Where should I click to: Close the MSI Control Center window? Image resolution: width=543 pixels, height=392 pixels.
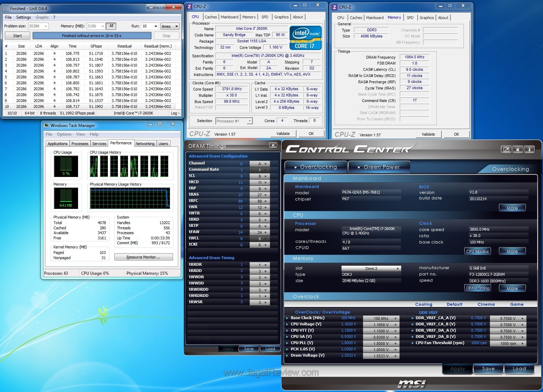point(518,150)
